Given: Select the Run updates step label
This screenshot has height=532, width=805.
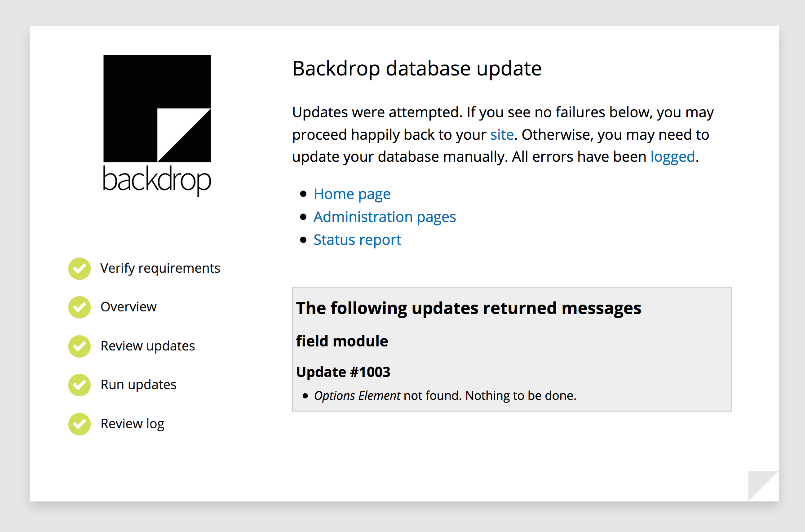Looking at the screenshot, I should 138,385.
